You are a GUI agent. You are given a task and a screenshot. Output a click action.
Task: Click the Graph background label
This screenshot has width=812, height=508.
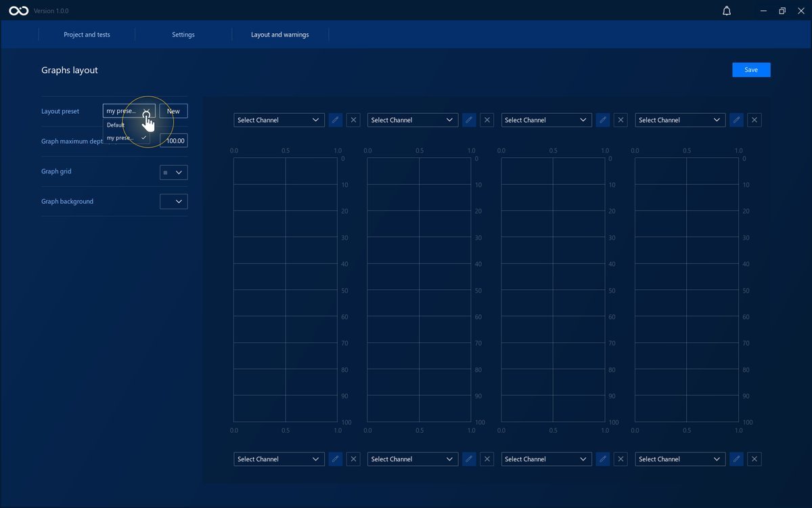(x=67, y=201)
